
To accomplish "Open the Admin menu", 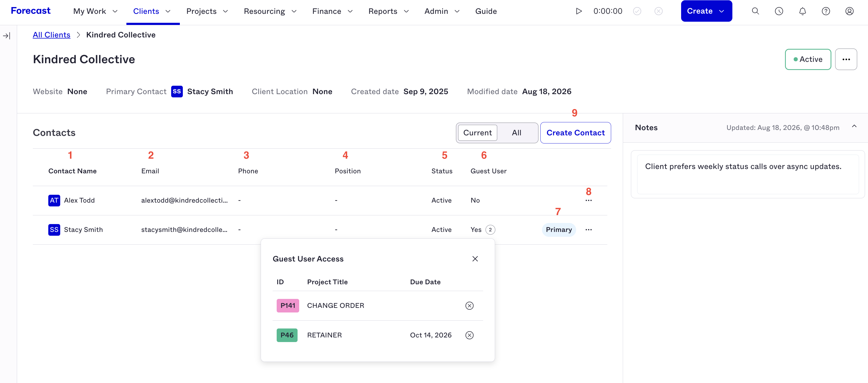I will [x=442, y=11].
